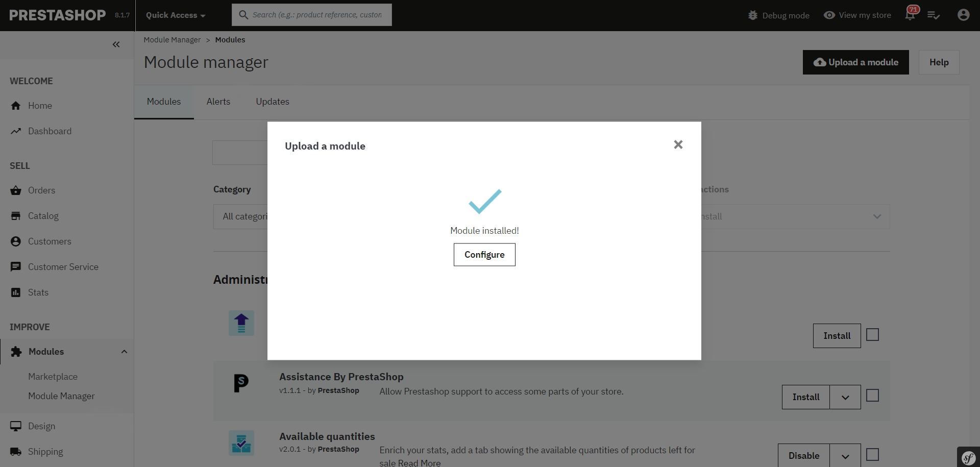
Task: Open View my store link
Action: pos(857,15)
